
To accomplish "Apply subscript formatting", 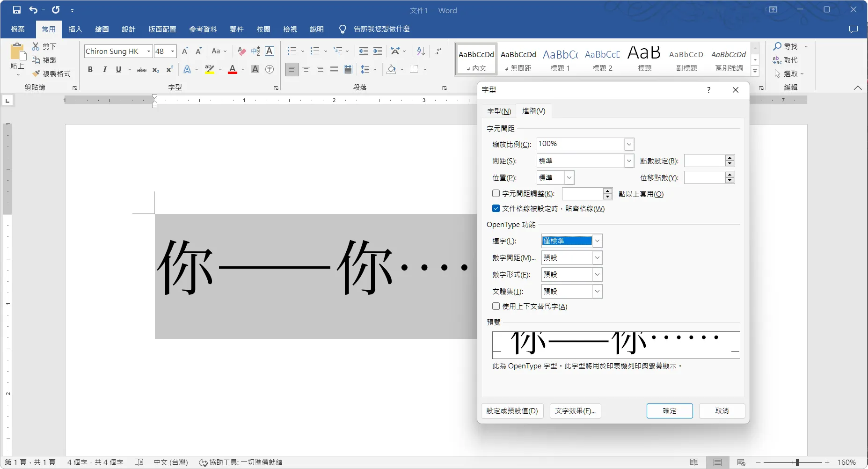I will (155, 70).
